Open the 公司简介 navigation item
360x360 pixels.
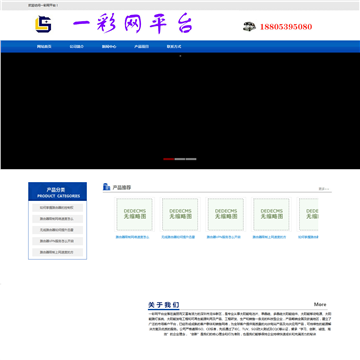[x=76, y=47]
